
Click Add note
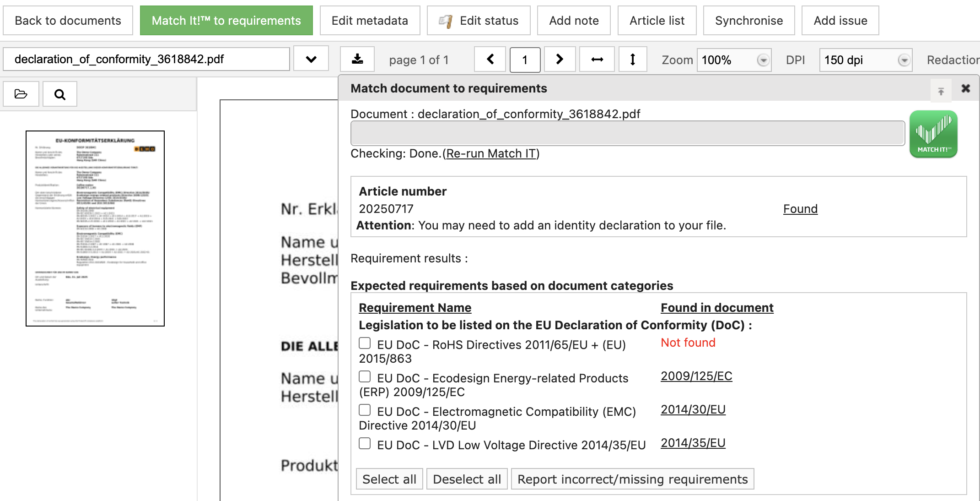pyautogui.click(x=574, y=21)
